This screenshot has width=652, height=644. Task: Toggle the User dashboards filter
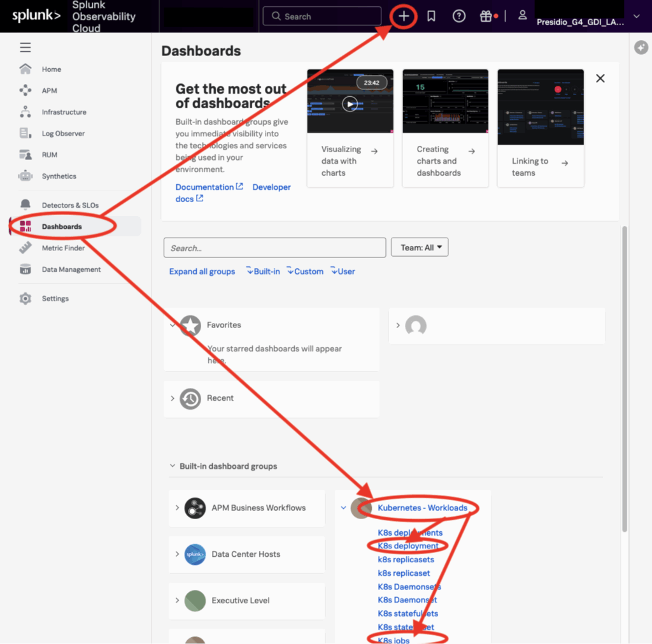(342, 271)
